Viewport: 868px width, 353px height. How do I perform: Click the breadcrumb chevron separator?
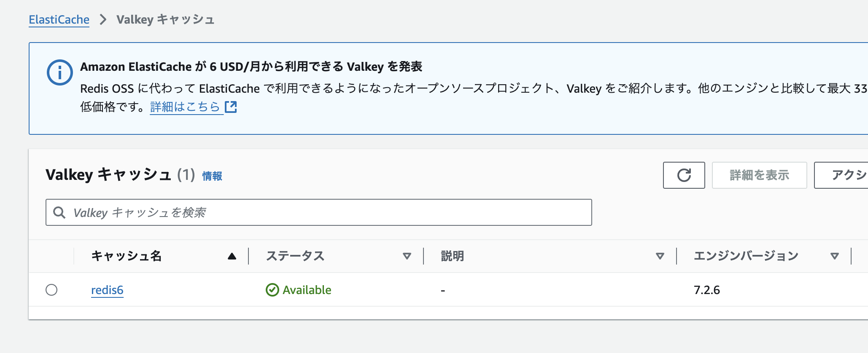(103, 20)
